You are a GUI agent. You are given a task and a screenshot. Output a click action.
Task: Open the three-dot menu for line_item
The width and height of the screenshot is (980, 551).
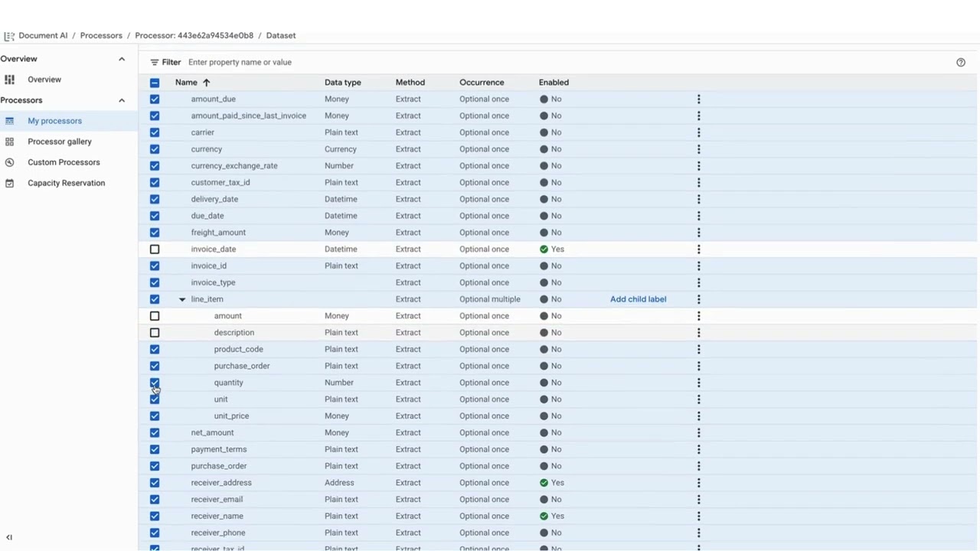pyautogui.click(x=698, y=299)
